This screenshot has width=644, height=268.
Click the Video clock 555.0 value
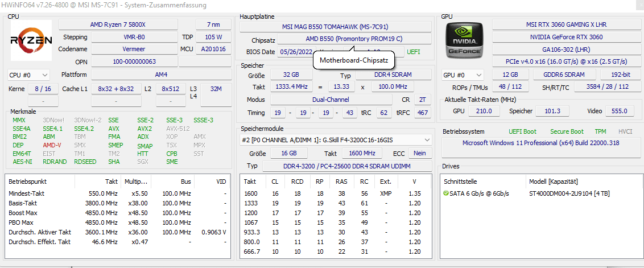click(x=620, y=111)
